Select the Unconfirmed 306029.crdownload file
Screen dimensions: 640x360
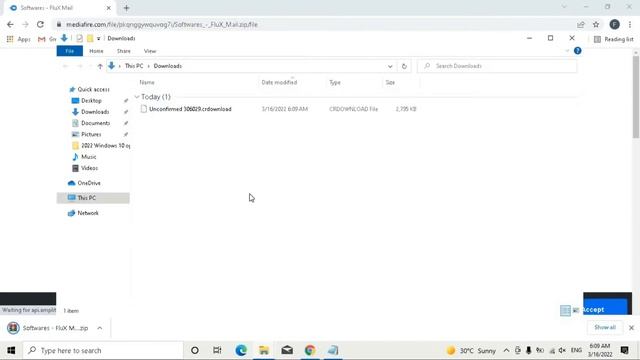point(190,109)
